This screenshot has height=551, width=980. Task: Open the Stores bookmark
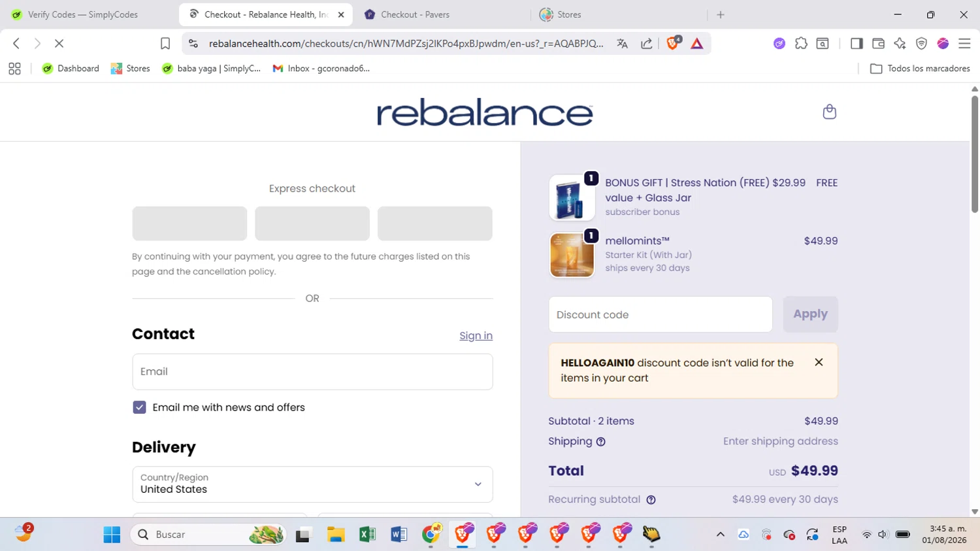click(131, 69)
